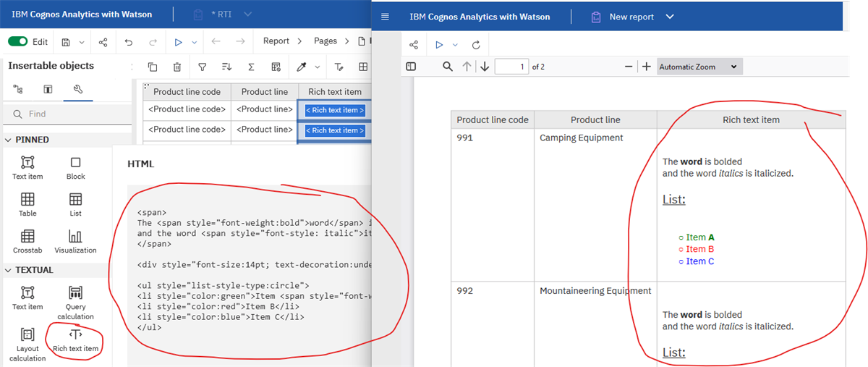Open the eyedropper style dropdown arrow

point(317,67)
